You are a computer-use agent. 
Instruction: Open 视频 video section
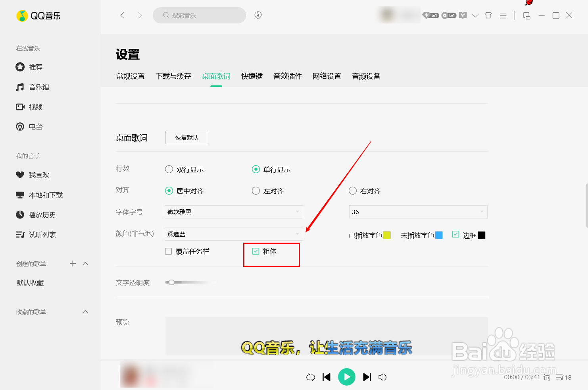pyautogui.click(x=29, y=107)
